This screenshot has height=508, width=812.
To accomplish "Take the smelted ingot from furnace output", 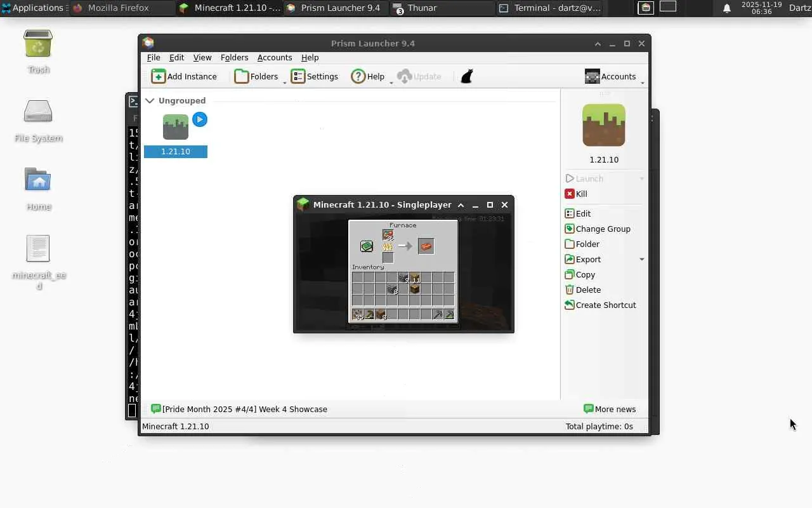I will coord(426,246).
